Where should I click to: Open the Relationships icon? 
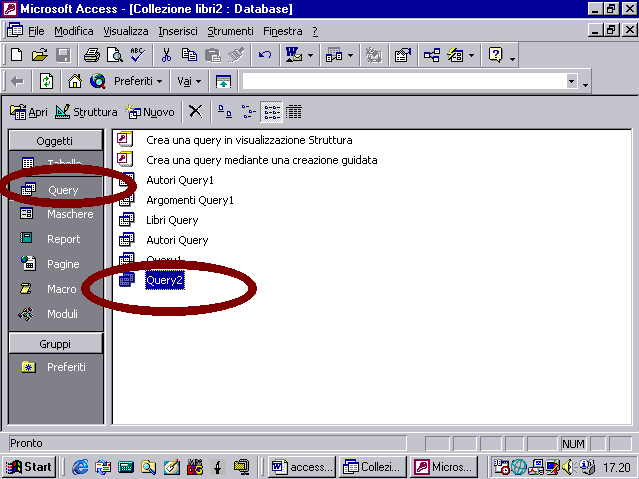432,55
